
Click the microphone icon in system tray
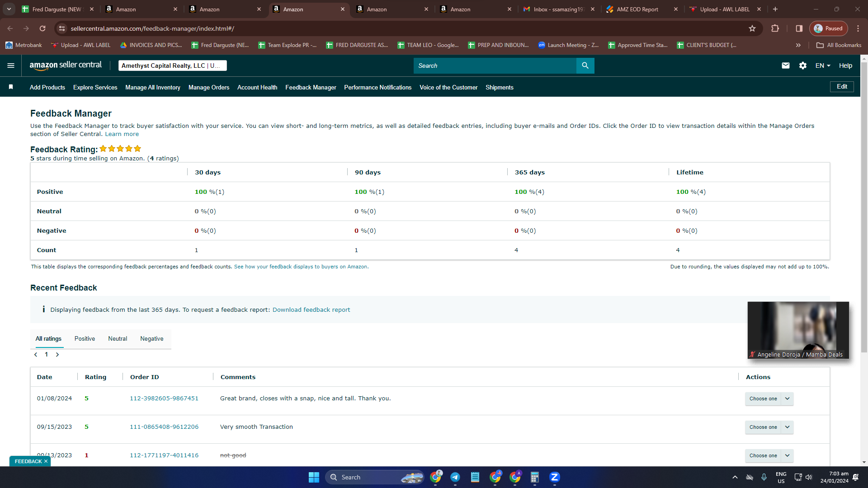pos(764,477)
